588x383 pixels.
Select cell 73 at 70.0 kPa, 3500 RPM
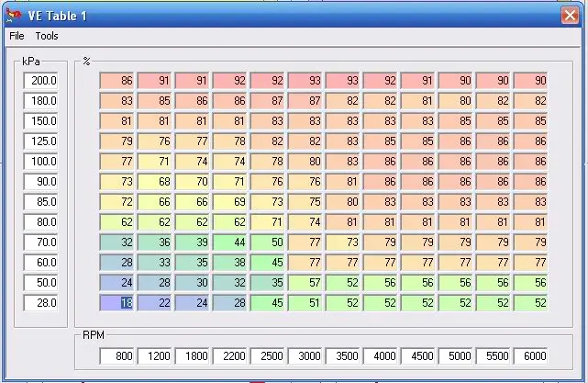(343, 242)
